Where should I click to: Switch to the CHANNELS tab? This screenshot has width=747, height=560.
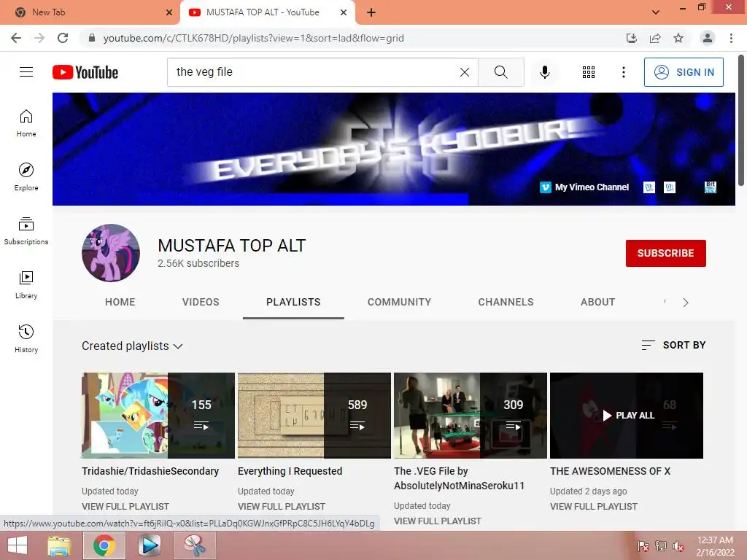(506, 303)
